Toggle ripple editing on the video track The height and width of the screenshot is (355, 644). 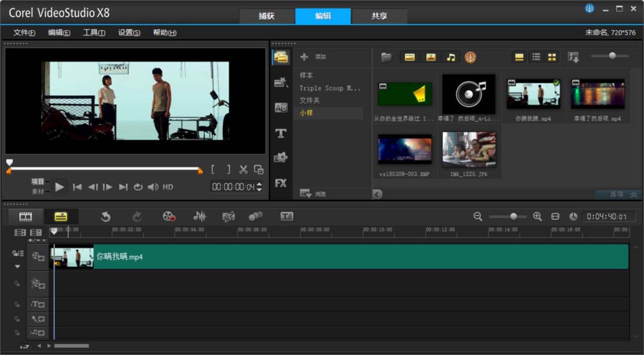tap(17, 253)
